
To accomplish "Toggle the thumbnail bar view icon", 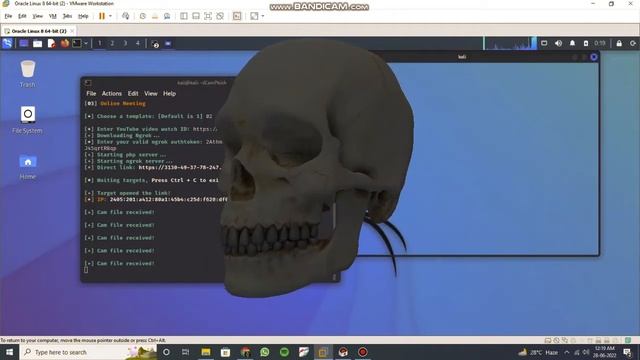I will [x=196, y=16].
